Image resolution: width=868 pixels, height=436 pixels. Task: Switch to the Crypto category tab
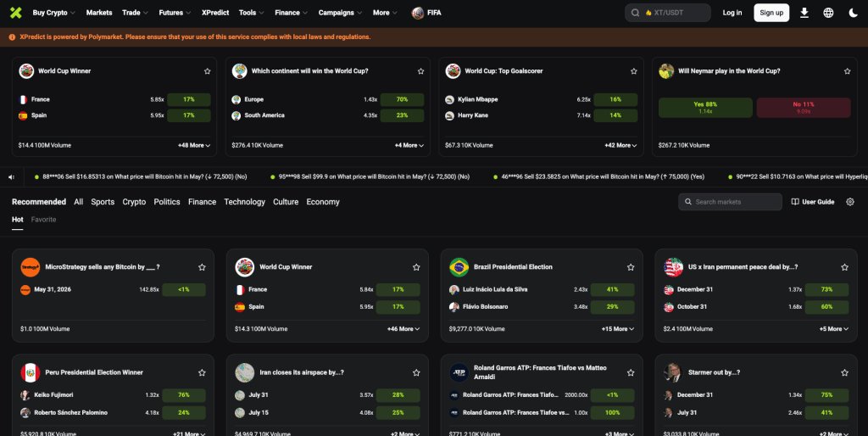(134, 202)
